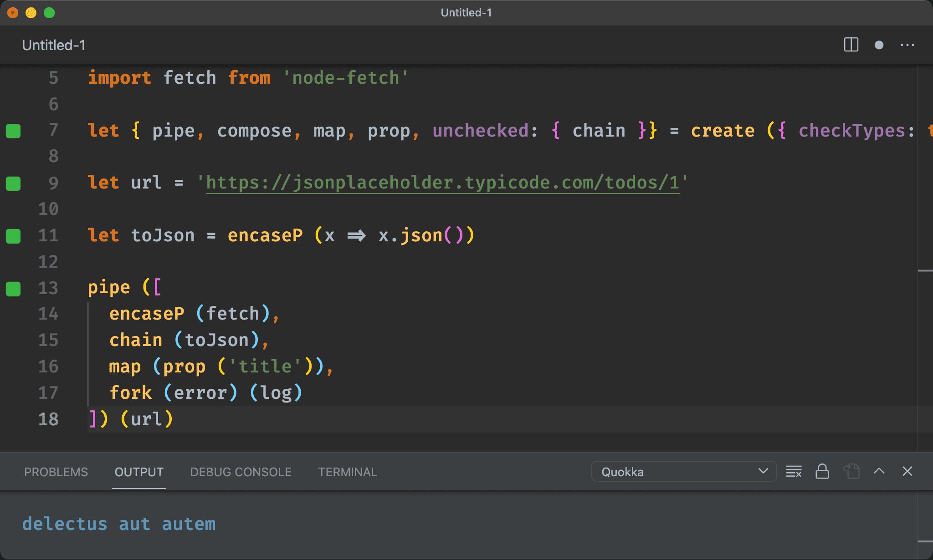Click Quokka green indicator on line 11
The width and height of the screenshot is (933, 560).
[13, 236]
